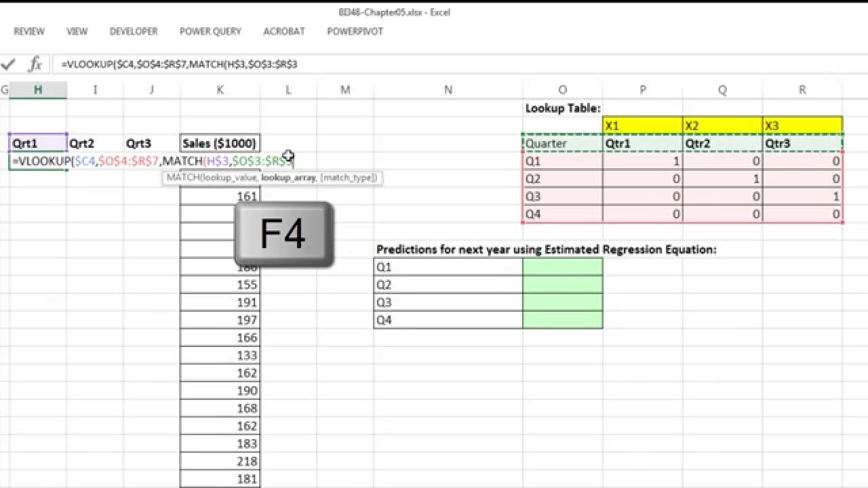
Task: Select column I header
Action: (95, 89)
